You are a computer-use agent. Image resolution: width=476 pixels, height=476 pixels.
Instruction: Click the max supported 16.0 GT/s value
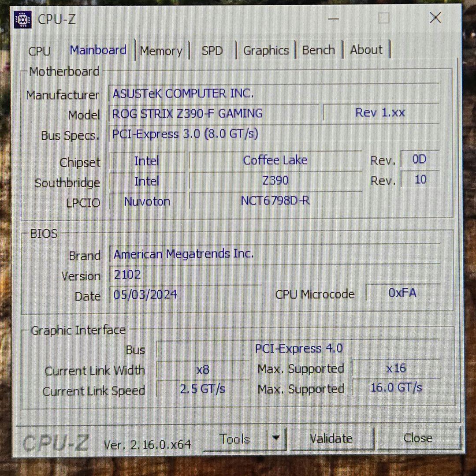pyautogui.click(x=396, y=388)
